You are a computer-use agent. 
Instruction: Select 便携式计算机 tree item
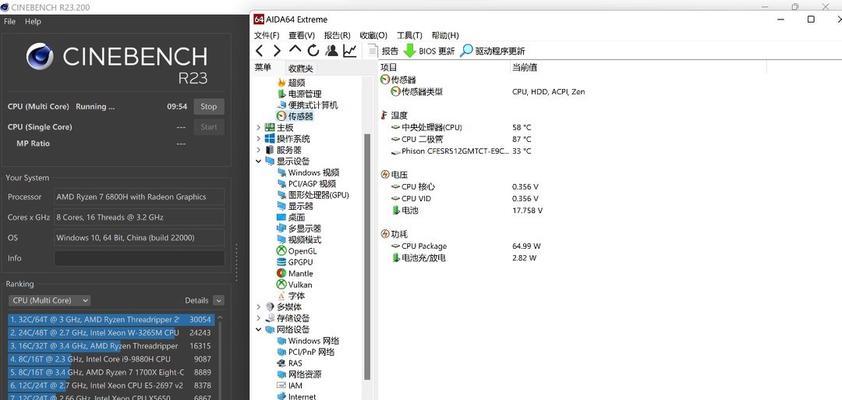pyautogui.click(x=307, y=105)
